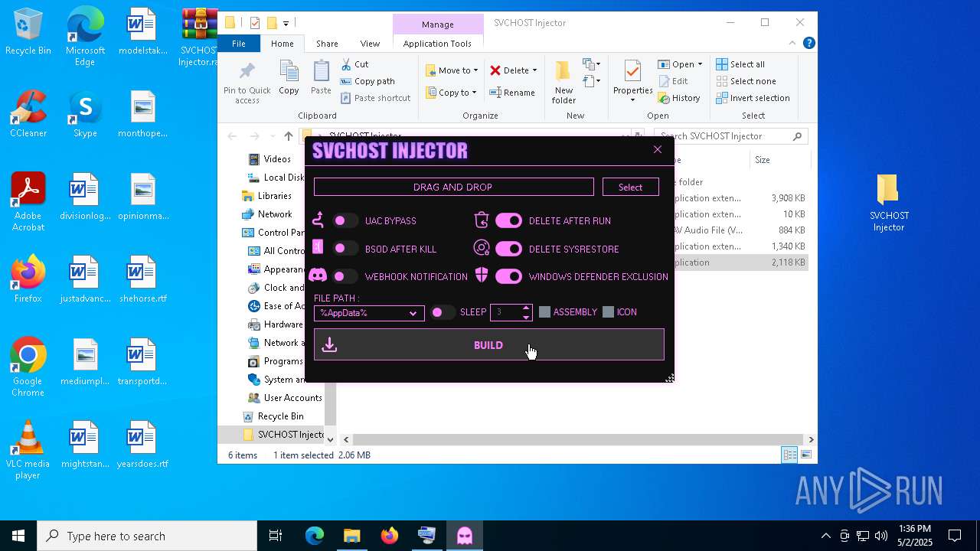The width and height of the screenshot is (980, 551).
Task: Click the Delete Sysrestore icon
Action: tap(482, 248)
